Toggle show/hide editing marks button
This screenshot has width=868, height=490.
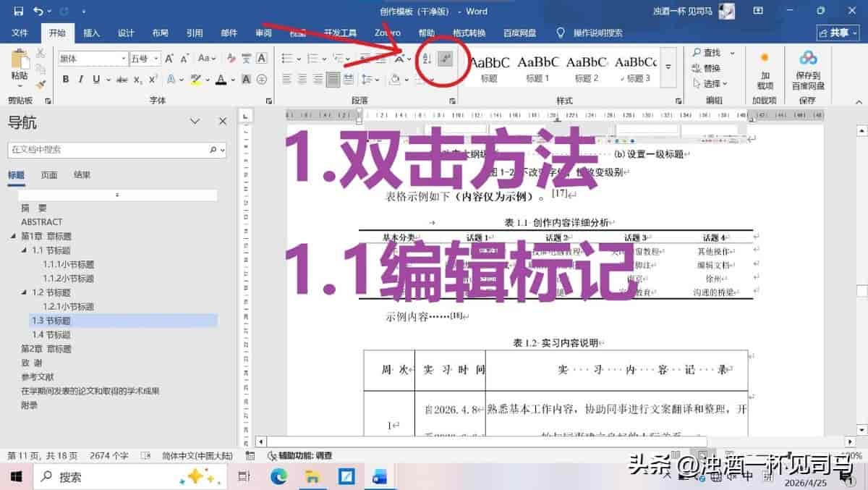[446, 59]
